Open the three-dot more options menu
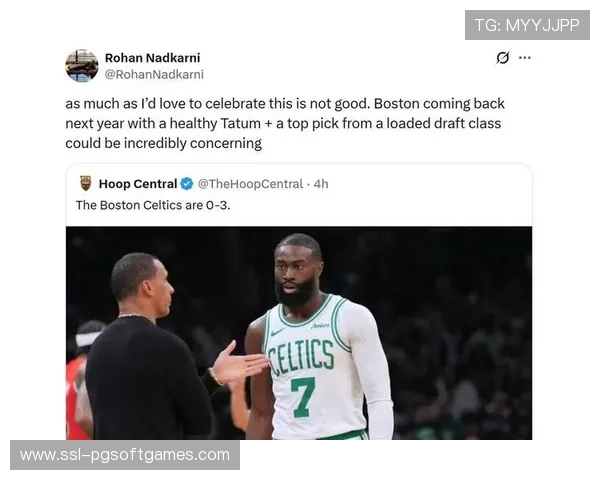 (x=525, y=58)
